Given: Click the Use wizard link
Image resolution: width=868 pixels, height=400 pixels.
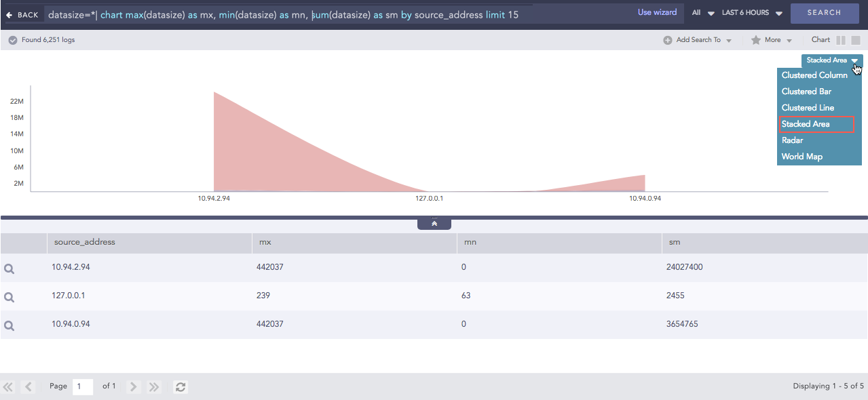Looking at the screenshot, I should point(656,12).
